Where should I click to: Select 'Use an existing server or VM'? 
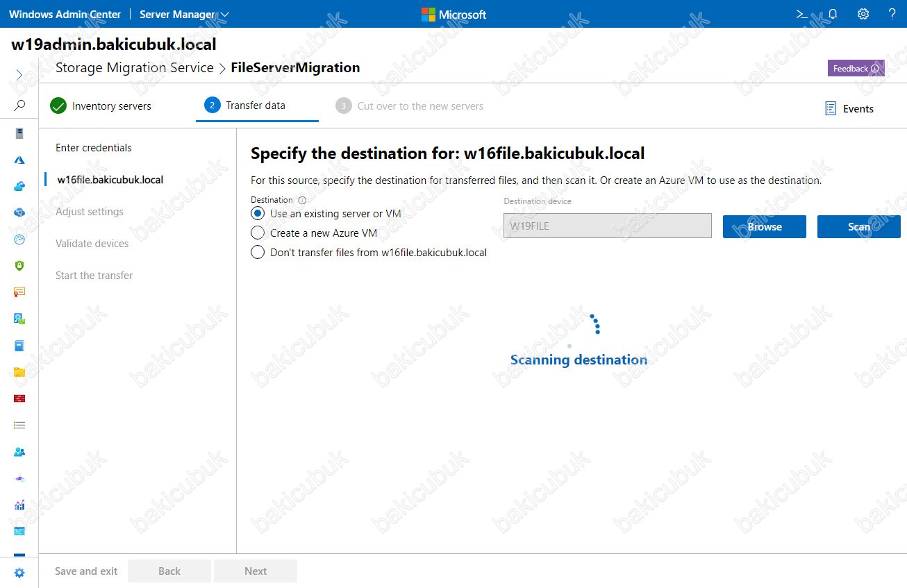pos(326,214)
